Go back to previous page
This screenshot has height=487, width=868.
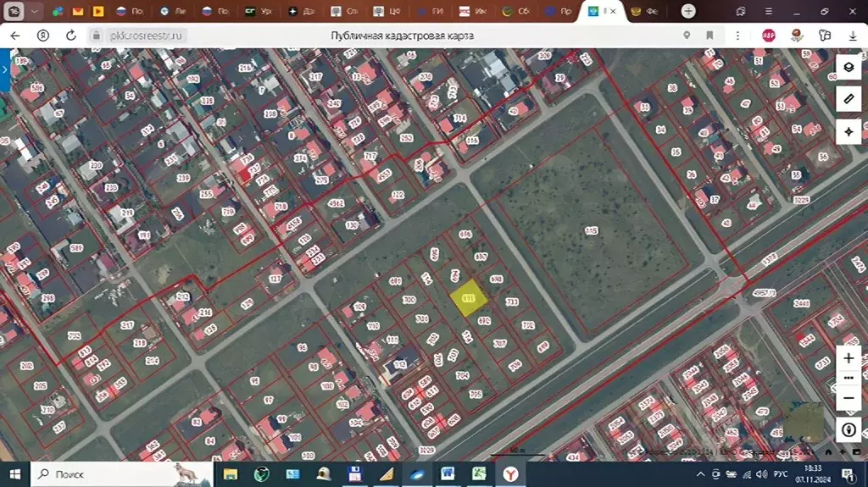click(x=15, y=36)
